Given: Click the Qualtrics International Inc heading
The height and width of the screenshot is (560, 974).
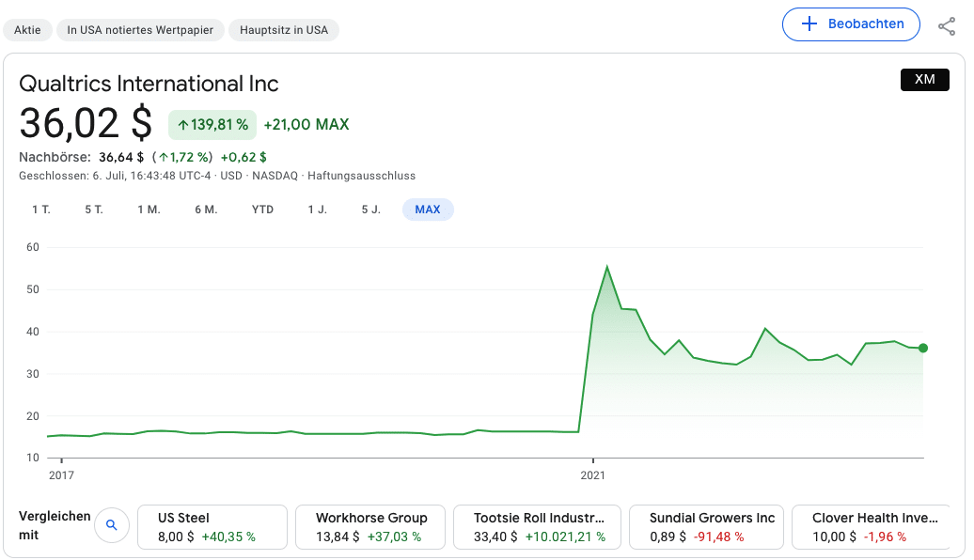Looking at the screenshot, I should pyautogui.click(x=149, y=84).
